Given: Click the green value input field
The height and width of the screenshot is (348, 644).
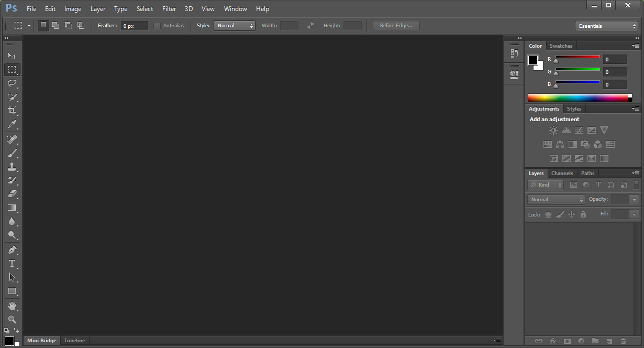Looking at the screenshot, I should point(615,72).
